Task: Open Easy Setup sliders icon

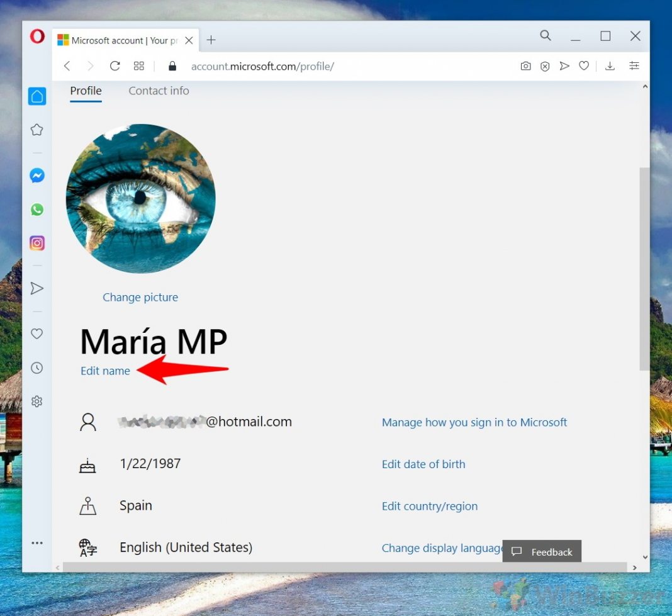Action: 634,65
